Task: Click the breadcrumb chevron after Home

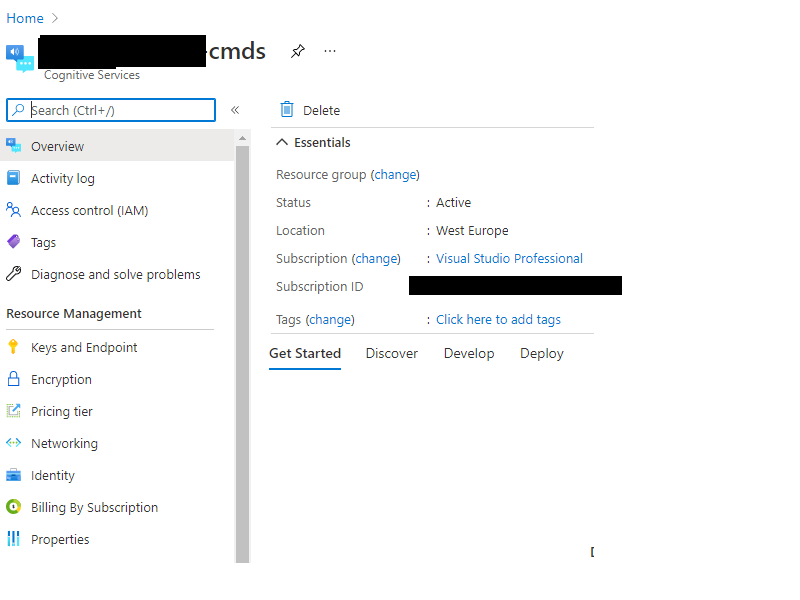Action: tap(55, 18)
